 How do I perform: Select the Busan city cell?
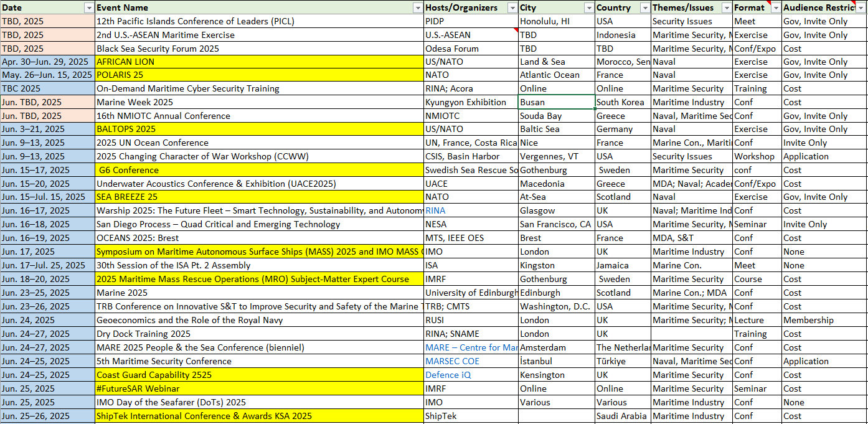click(x=557, y=102)
